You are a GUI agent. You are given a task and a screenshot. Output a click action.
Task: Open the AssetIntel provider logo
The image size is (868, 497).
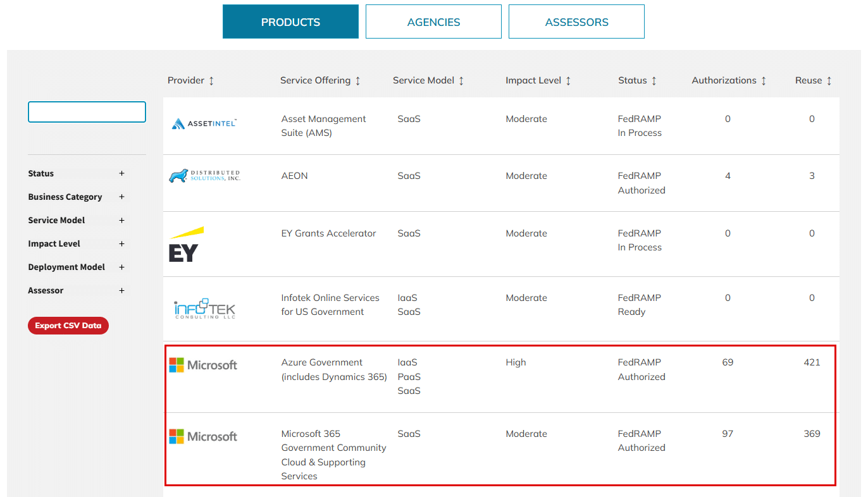(204, 124)
